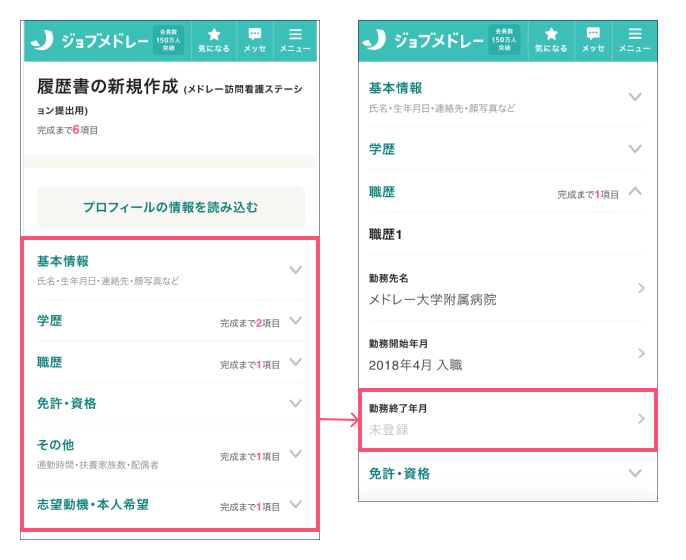Screen dimensions: 686x560
Task: Expand その他 section chevron
Action: pyautogui.click(x=295, y=453)
